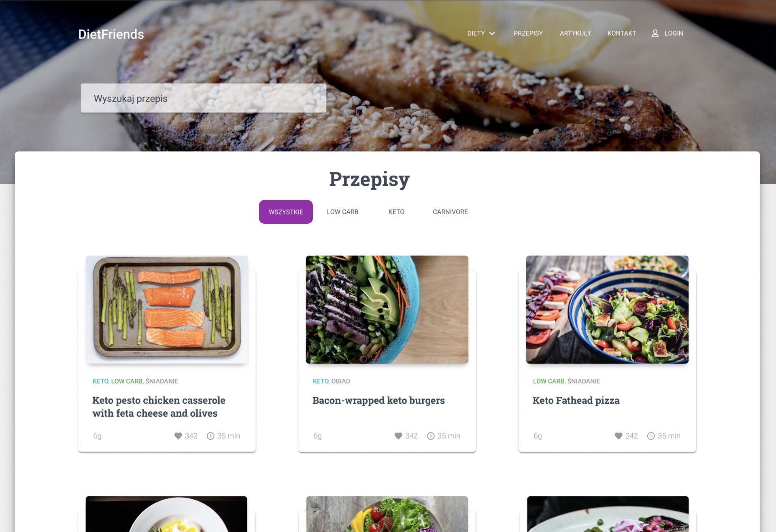The height and width of the screenshot is (532, 776).
Task: Show CARNIVORE recipes tab
Action: (x=450, y=212)
